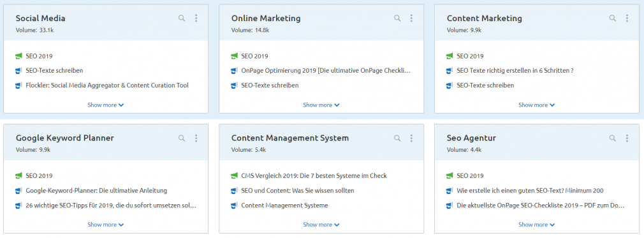
Task: Click blue megaphone icon beside Flockler headline
Action: tap(18, 86)
